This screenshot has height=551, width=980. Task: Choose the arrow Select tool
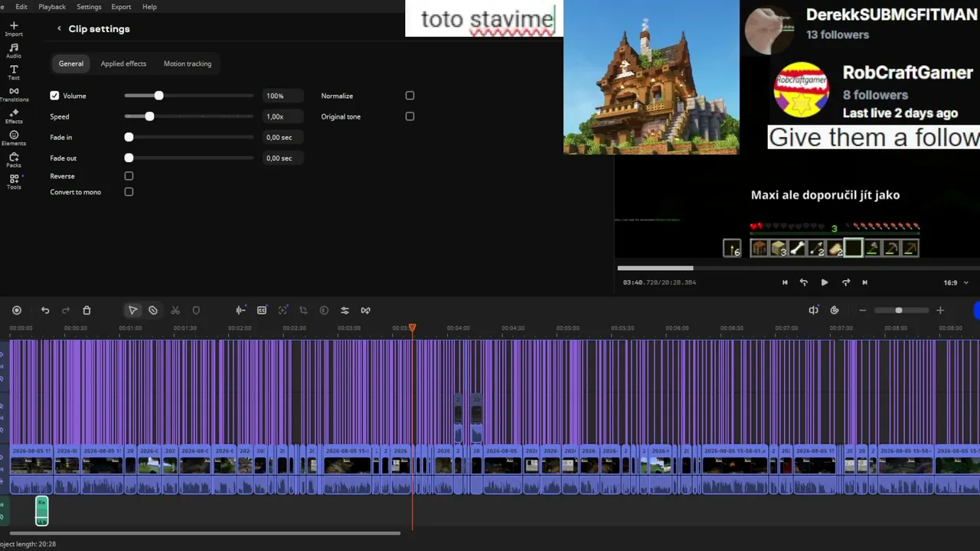coord(132,310)
